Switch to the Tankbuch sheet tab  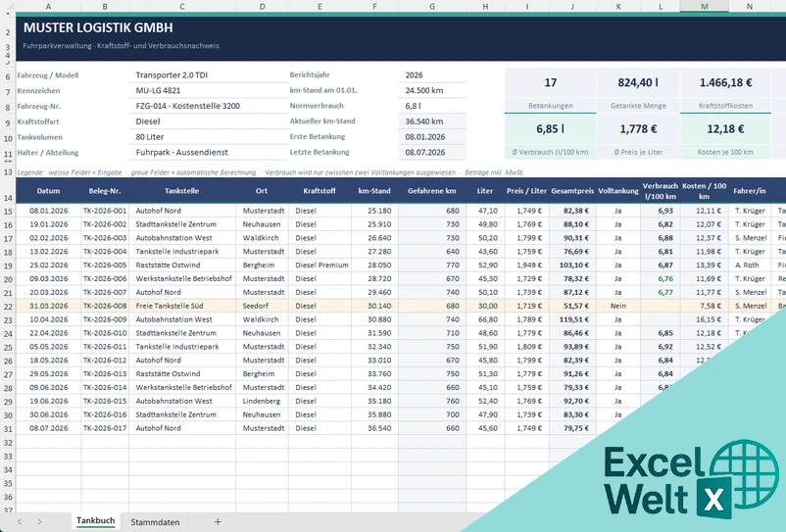point(95,521)
